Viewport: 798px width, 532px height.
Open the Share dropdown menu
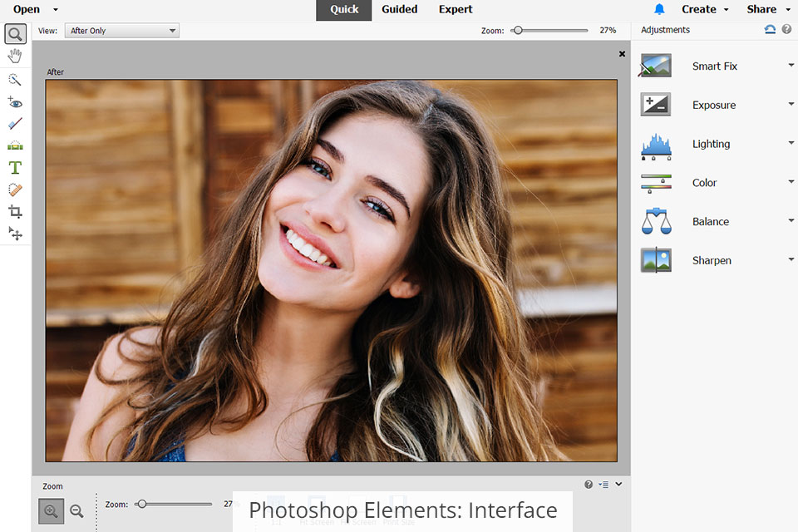(768, 9)
